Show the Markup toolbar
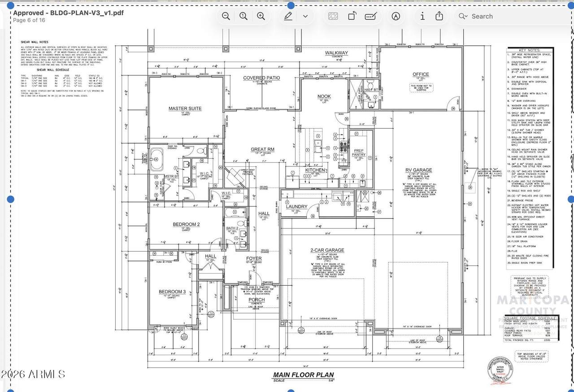This screenshot has height=392, width=574. [x=396, y=16]
